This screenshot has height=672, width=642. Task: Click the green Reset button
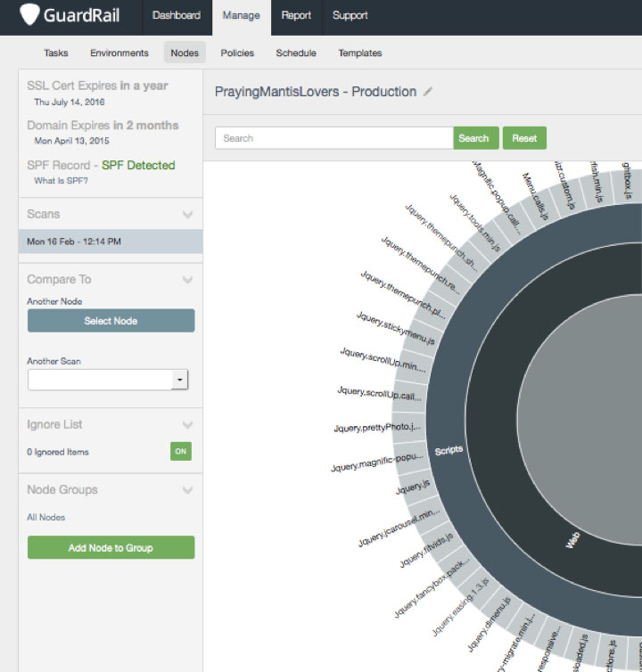pos(524,138)
